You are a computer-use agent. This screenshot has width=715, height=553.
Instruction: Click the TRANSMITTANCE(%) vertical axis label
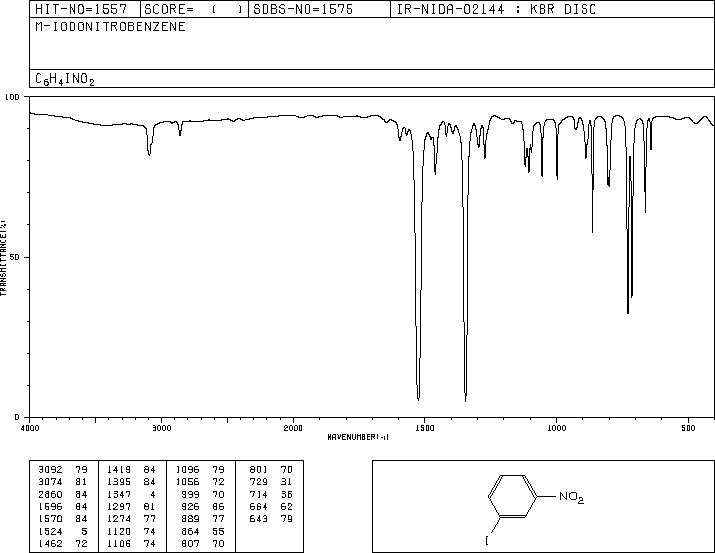click(x=3, y=257)
